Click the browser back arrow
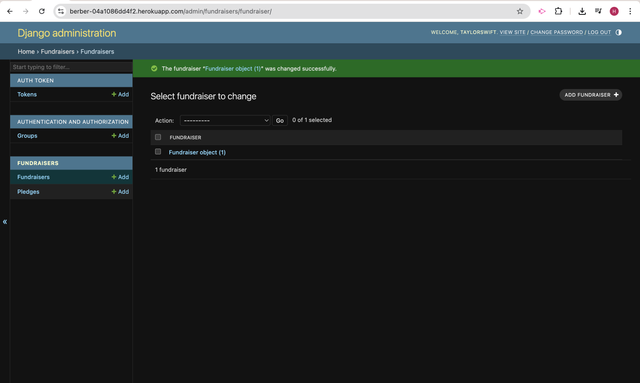 coord(10,11)
